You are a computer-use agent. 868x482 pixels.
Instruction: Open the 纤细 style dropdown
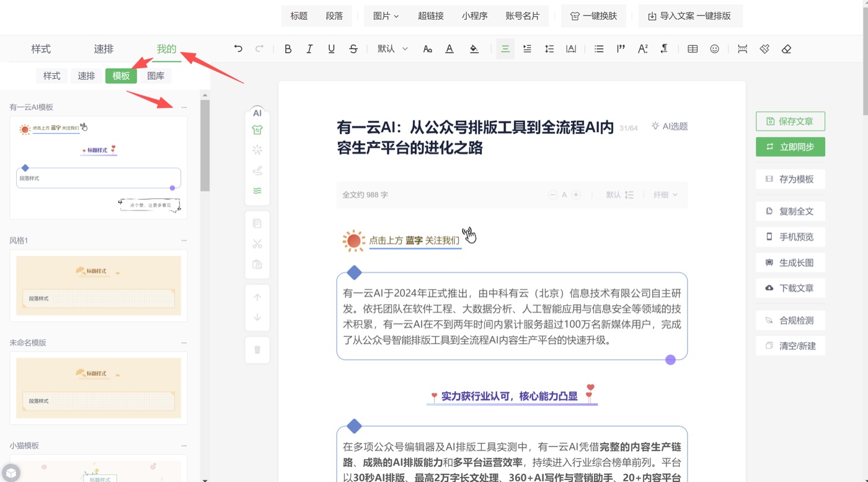[665, 195]
